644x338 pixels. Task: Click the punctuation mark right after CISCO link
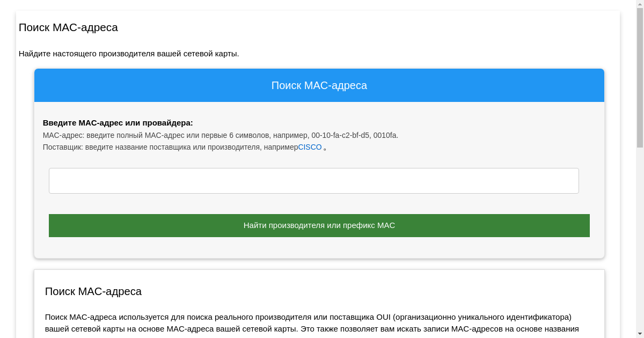[x=325, y=149]
